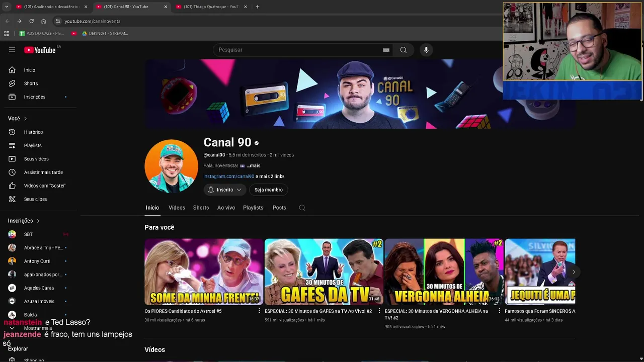Start voice search with microphone icon

click(x=426, y=50)
